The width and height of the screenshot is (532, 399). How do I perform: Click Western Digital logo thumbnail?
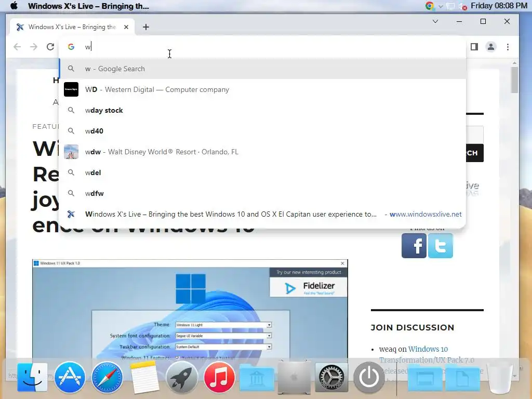[71, 89]
